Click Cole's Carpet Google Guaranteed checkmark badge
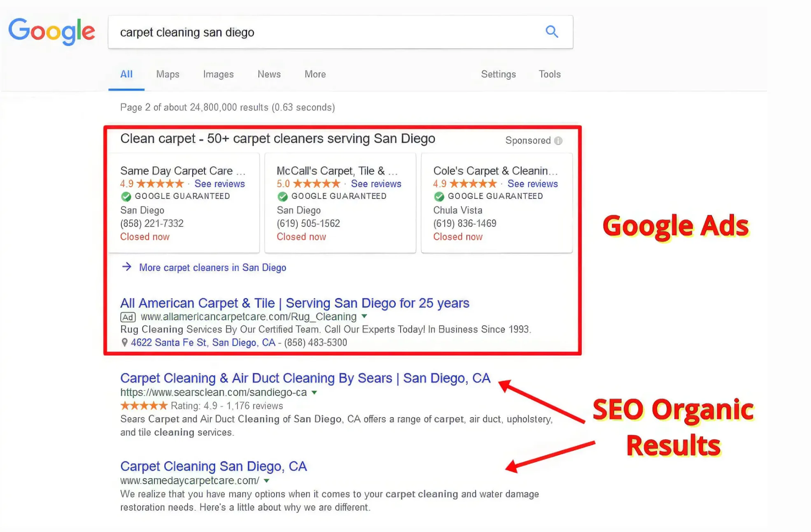811x532 pixels. pos(439,196)
